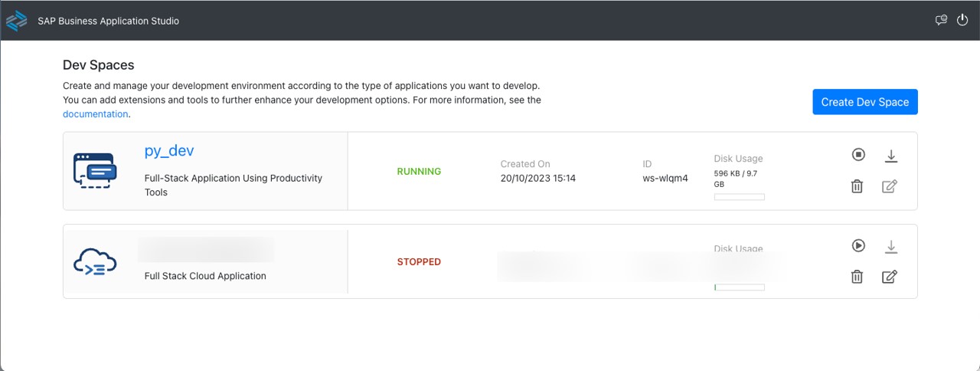980x371 pixels.
Task: Click the py_dev application type thumbnail icon
Action: coord(97,170)
